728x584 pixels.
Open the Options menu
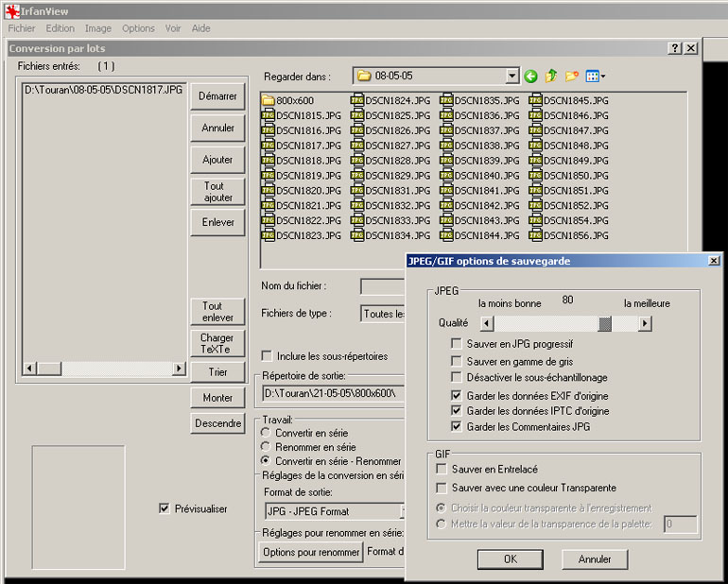pos(138,28)
